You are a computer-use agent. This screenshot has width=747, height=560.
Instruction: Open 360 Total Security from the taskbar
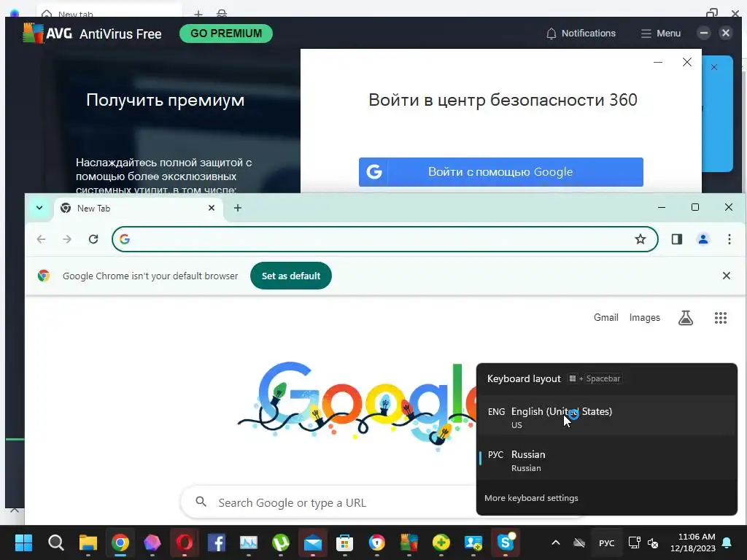(441, 542)
